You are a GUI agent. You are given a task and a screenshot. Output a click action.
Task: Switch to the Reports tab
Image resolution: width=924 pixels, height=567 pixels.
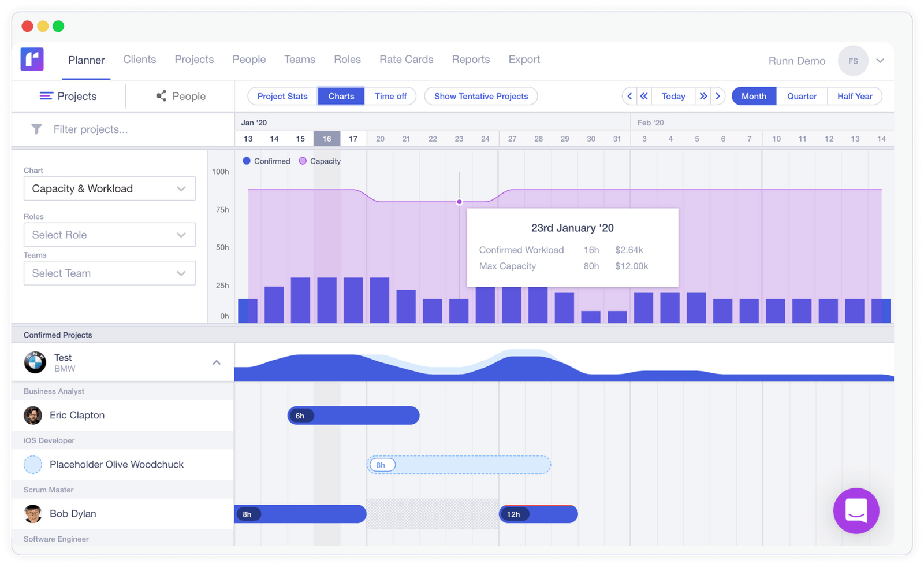point(471,59)
